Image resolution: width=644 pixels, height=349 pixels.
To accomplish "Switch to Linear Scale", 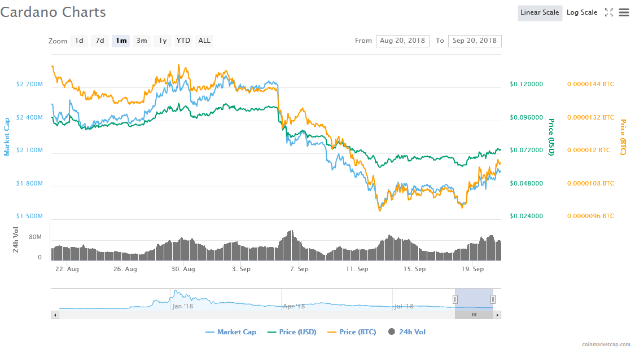I will pos(540,12).
